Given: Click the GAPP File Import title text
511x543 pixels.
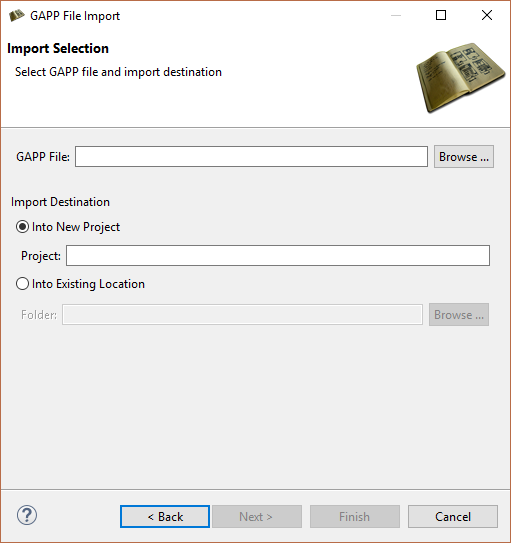Looking at the screenshot, I should [x=75, y=16].
